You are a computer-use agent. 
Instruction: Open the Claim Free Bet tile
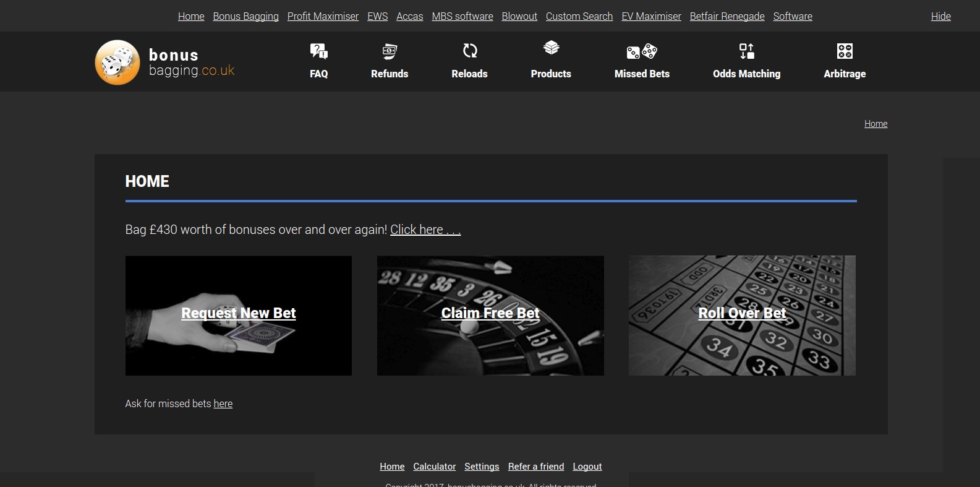pyautogui.click(x=490, y=316)
